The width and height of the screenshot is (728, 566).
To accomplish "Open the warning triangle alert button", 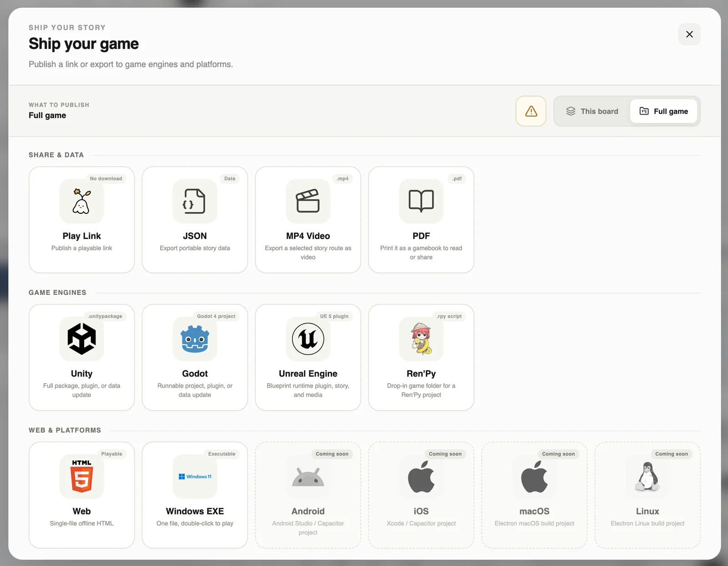I will [x=531, y=111].
